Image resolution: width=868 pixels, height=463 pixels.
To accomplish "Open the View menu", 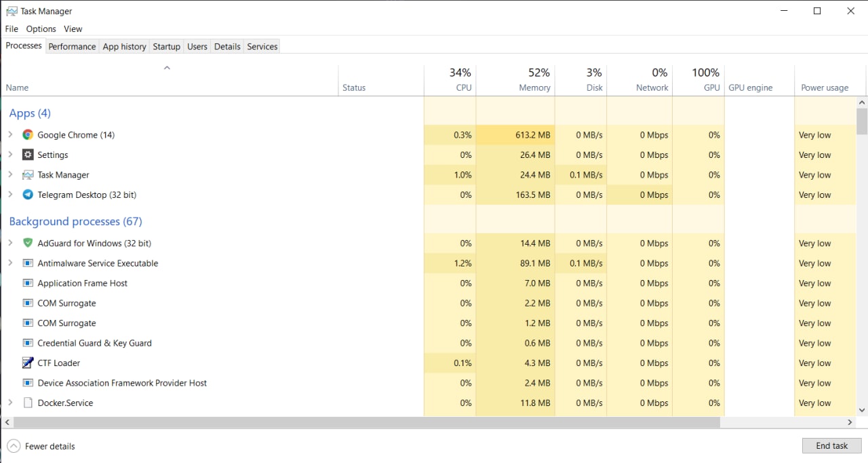I will (x=73, y=29).
